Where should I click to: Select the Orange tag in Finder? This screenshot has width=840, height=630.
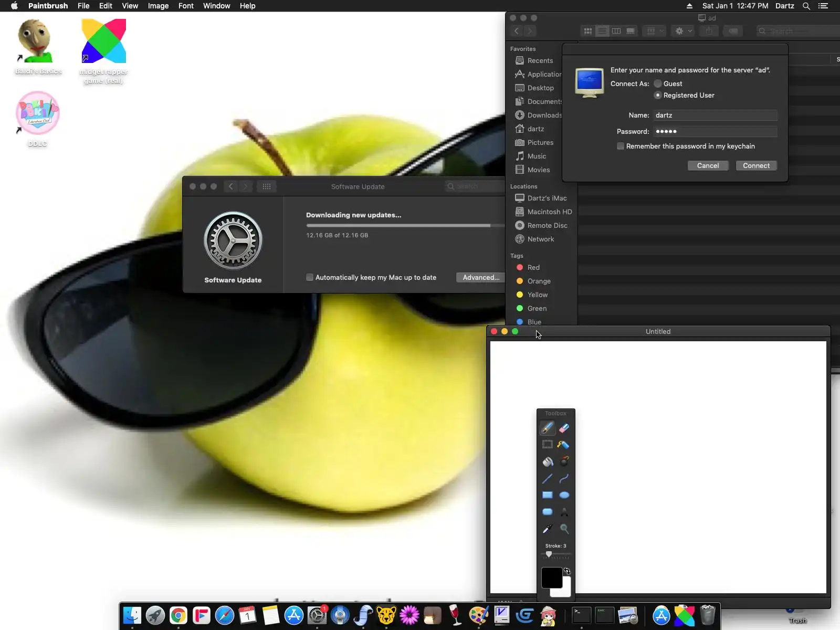[x=539, y=281]
